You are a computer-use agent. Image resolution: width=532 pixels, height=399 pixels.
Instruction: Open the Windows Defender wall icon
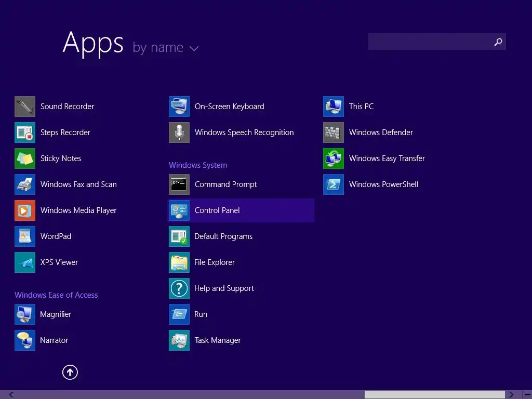point(334,132)
